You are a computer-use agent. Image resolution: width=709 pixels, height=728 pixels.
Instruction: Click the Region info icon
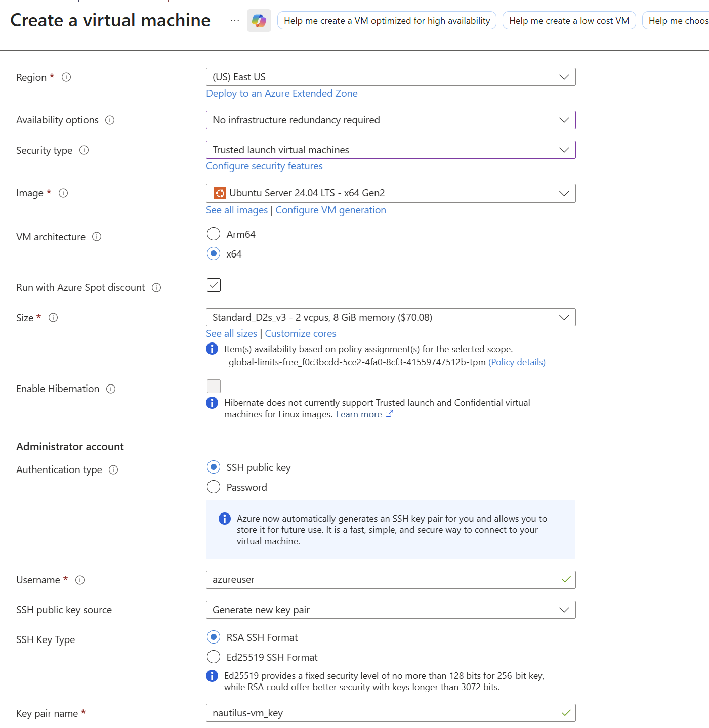click(66, 77)
